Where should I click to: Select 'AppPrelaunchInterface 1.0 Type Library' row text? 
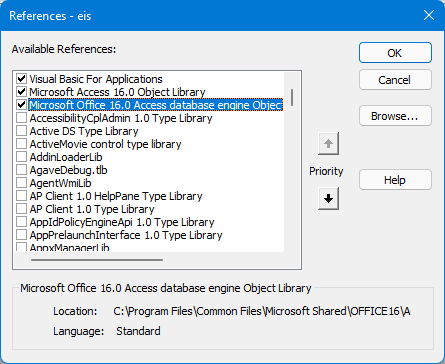click(x=126, y=235)
